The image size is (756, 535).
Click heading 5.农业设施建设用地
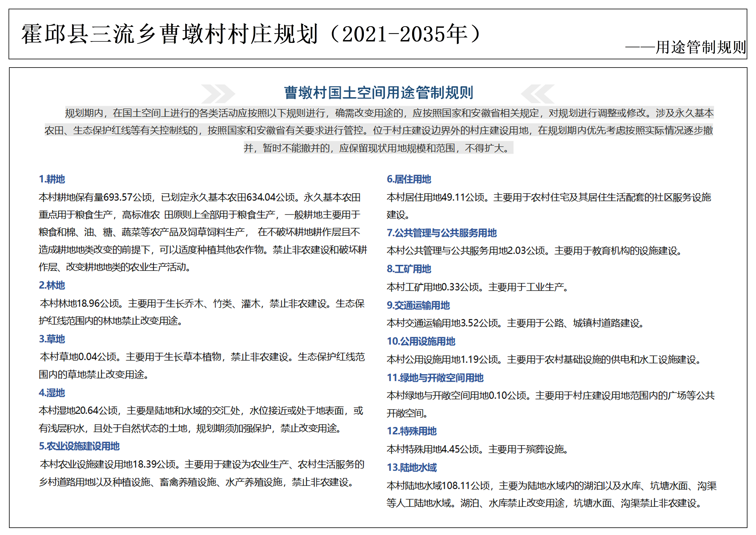click(x=79, y=446)
